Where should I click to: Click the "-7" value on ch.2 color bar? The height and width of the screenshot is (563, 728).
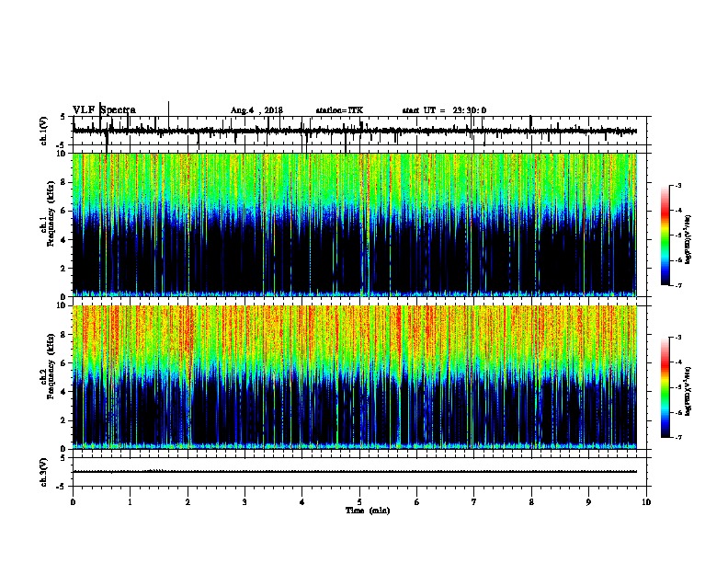pos(677,437)
